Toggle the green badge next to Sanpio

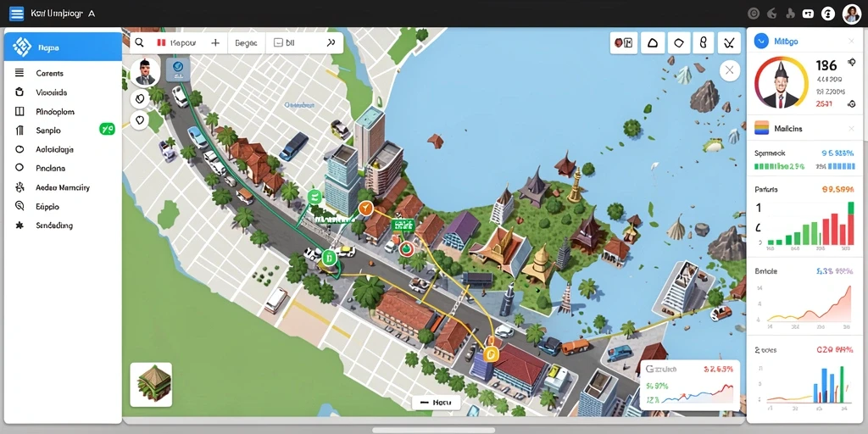pos(107,130)
